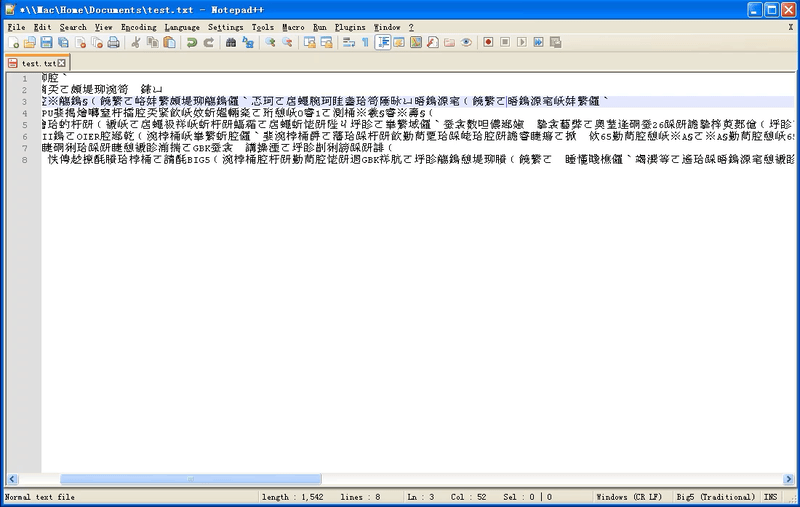The height and width of the screenshot is (507, 800).
Task: Run macro multiple times icon
Action: tap(539, 43)
